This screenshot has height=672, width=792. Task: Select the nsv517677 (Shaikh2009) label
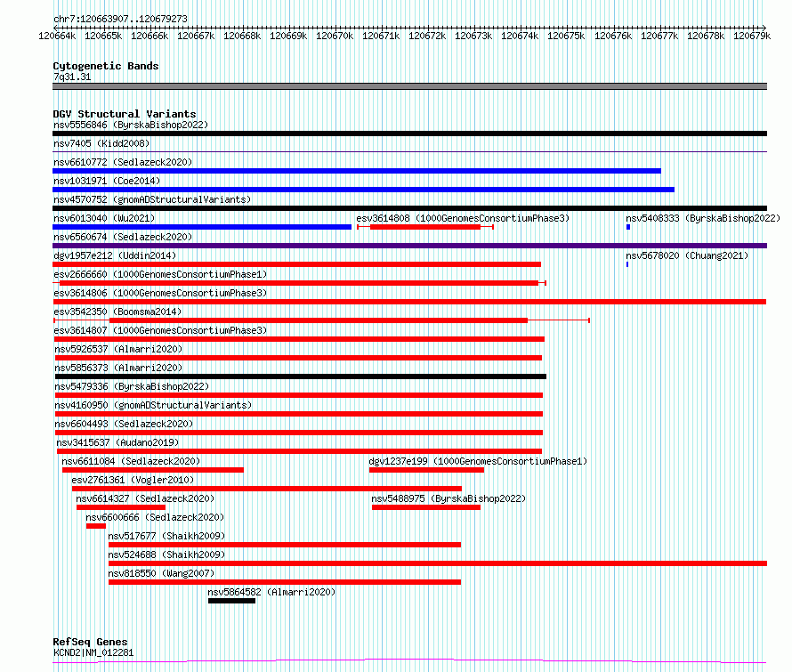[166, 536]
